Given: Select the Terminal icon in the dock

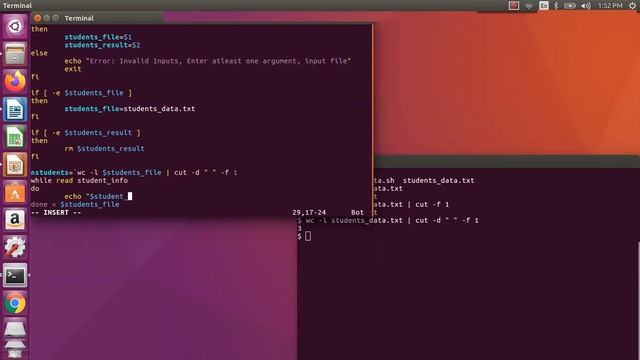Looking at the screenshot, I should click(x=15, y=275).
